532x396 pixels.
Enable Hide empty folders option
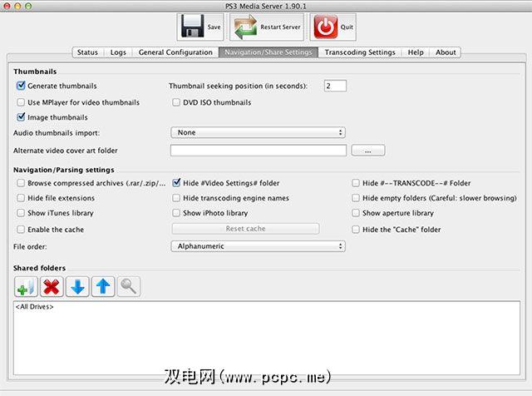pyautogui.click(x=356, y=198)
